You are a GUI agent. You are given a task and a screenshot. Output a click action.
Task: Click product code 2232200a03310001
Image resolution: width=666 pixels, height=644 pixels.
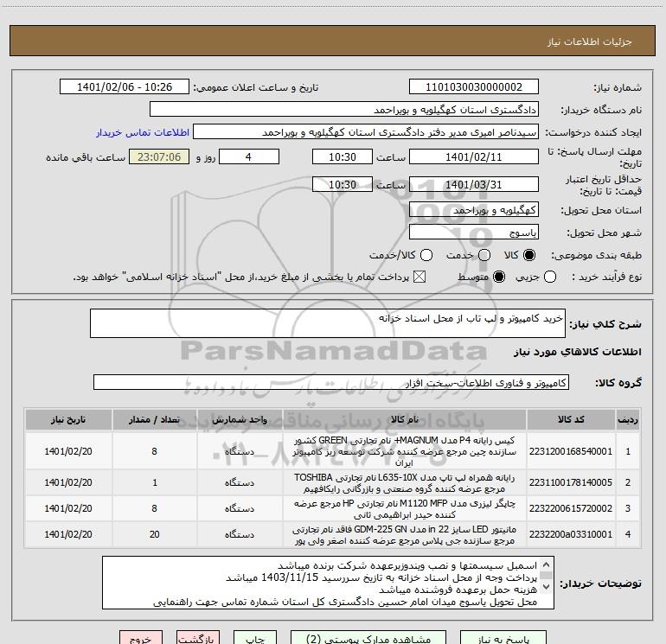(x=571, y=534)
